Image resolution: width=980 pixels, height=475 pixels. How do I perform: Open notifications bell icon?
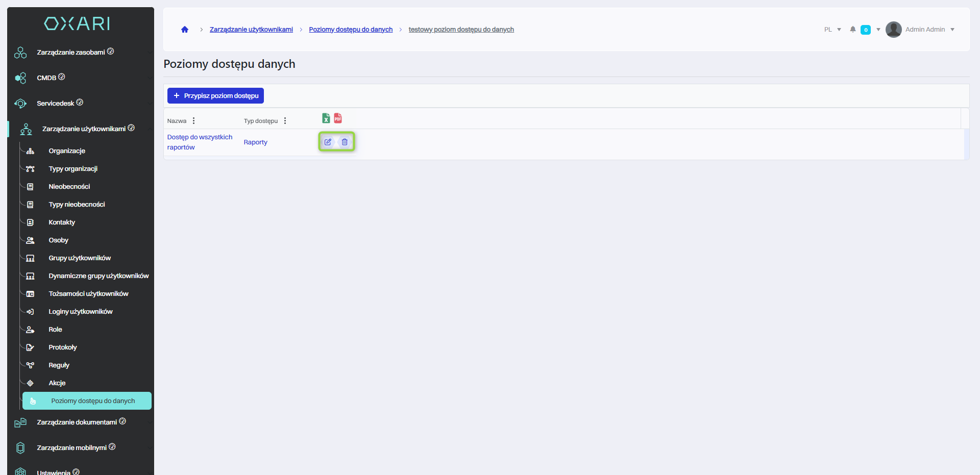(852, 30)
